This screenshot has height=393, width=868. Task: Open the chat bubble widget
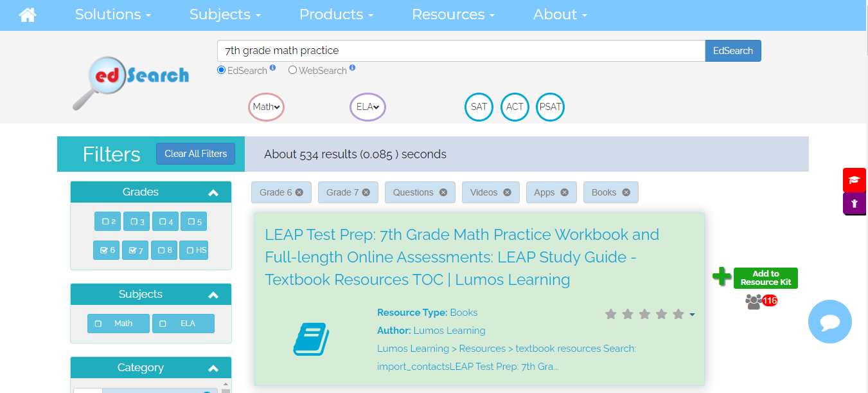(829, 322)
